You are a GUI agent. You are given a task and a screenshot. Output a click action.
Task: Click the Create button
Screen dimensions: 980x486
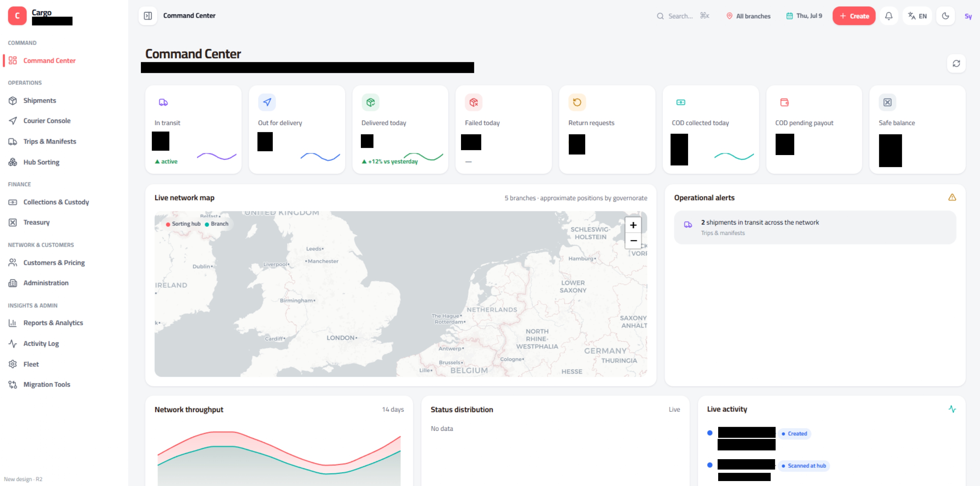[x=854, y=16]
